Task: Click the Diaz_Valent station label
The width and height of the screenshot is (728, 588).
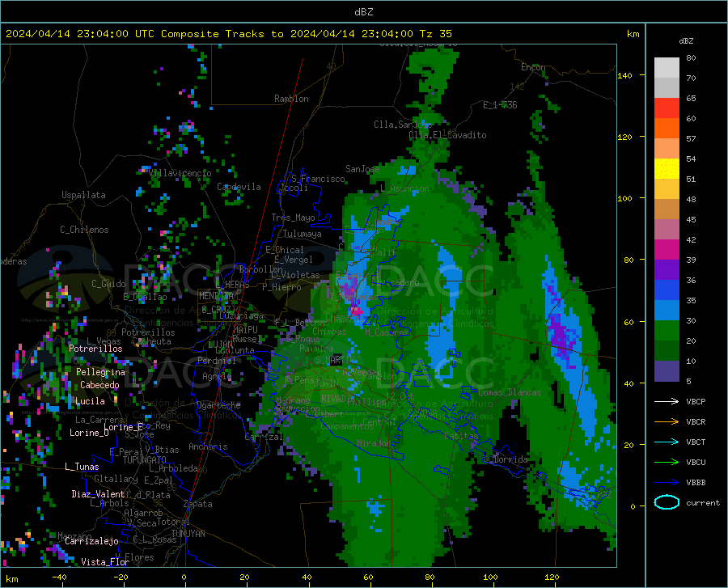Action: (x=98, y=494)
